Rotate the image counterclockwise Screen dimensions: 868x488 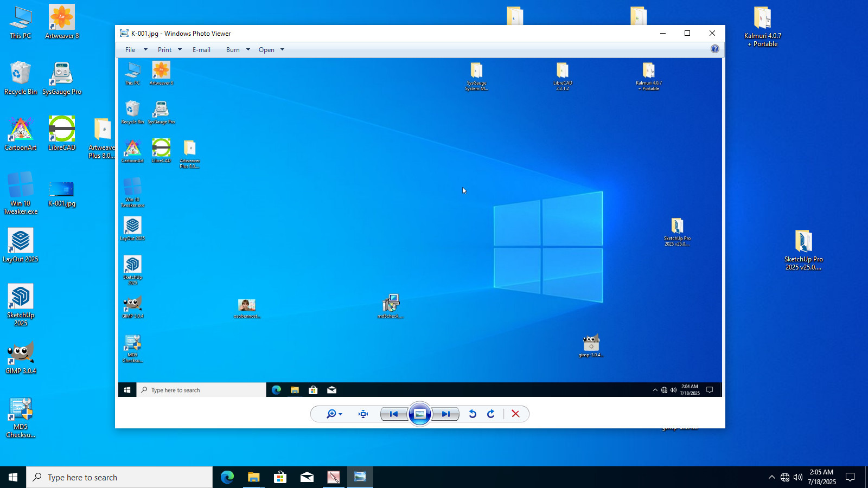tap(473, 414)
